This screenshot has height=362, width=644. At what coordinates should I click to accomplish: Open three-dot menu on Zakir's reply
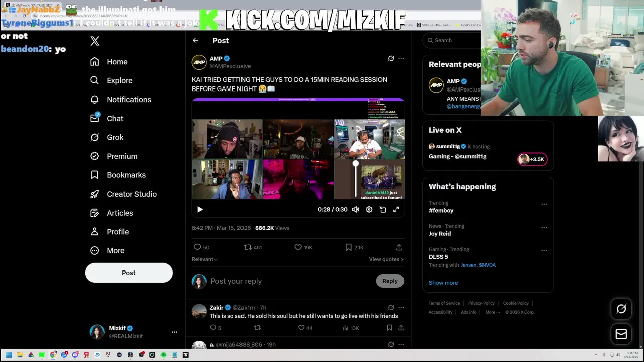401,308
